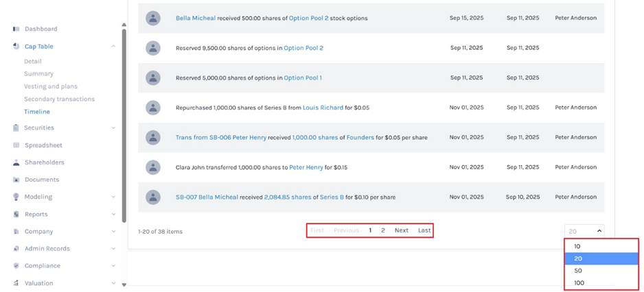The image size is (644, 292).
Task: Click the Cap Table pie chart icon
Action: (x=16, y=47)
